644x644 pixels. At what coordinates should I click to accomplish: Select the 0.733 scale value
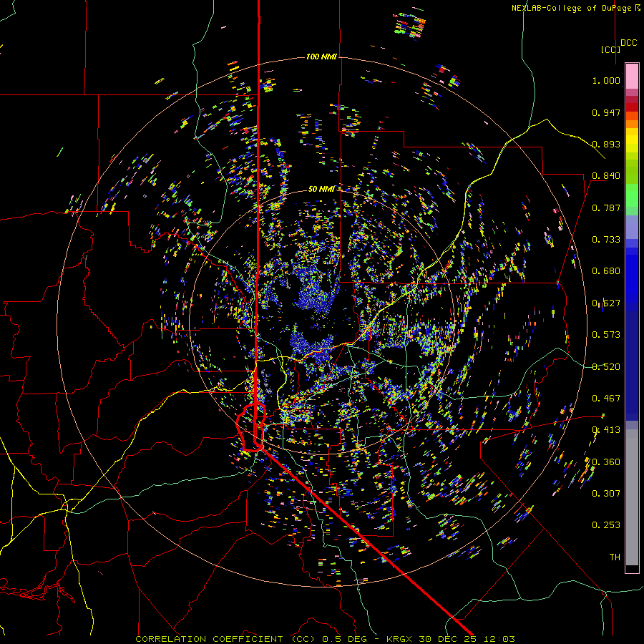coord(606,240)
